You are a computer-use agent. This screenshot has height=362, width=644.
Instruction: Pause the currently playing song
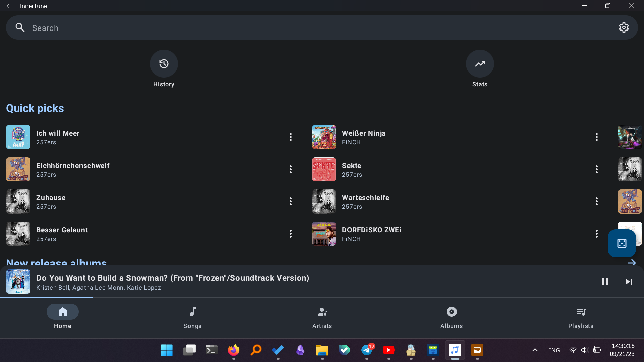coord(605,282)
